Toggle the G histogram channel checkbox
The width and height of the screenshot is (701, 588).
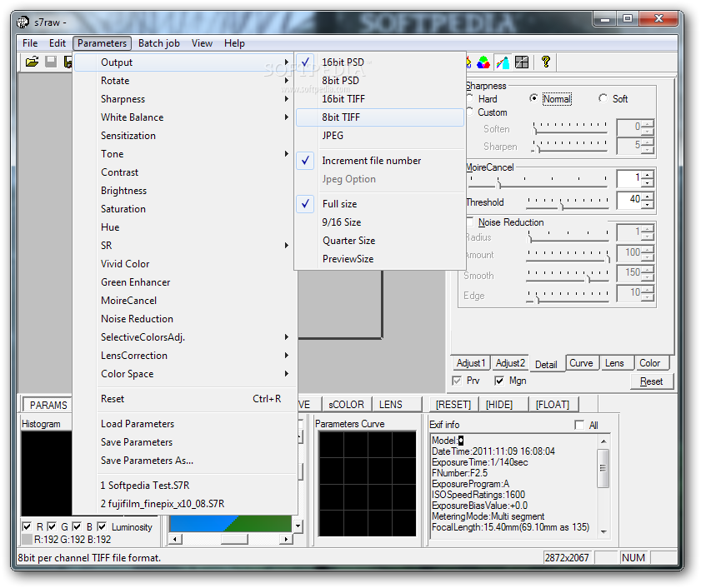click(52, 527)
